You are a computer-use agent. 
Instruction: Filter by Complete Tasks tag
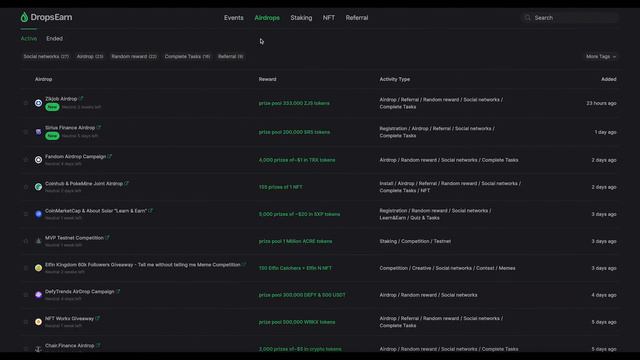[x=187, y=56]
